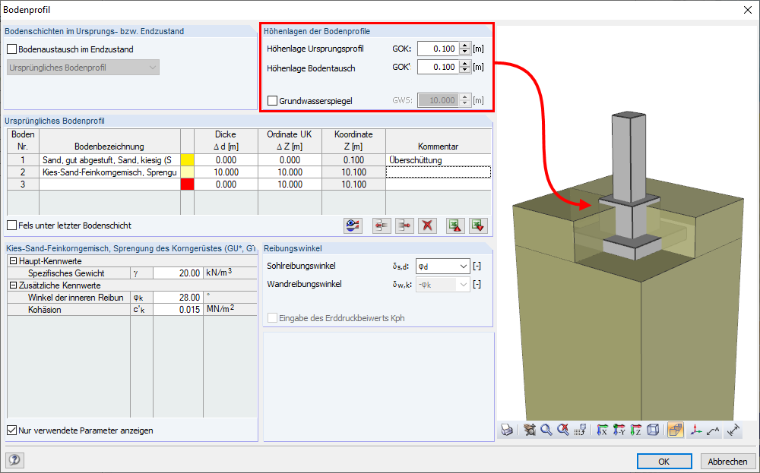The image size is (760, 473).
Task: Click the red color swatch of soil 3
Action: click(187, 185)
